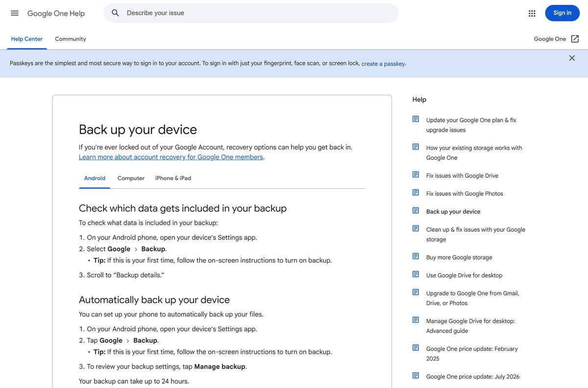The width and height of the screenshot is (588, 388).
Task: Click the Google One Help title
Action: pos(56,13)
